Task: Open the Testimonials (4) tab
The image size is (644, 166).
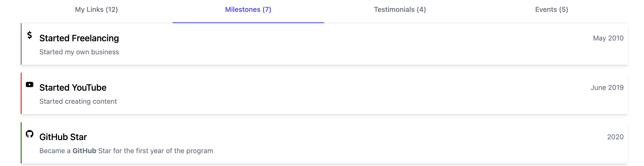Action: point(400,10)
